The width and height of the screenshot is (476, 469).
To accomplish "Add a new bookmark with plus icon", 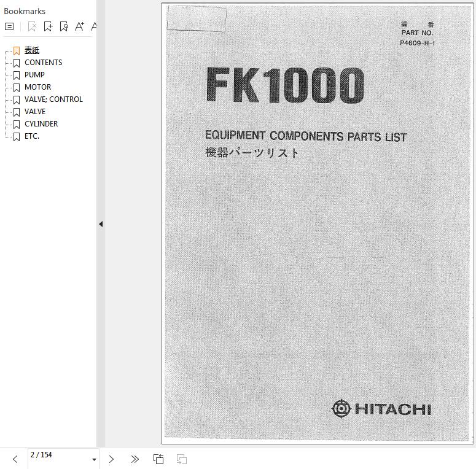I will point(48,26).
